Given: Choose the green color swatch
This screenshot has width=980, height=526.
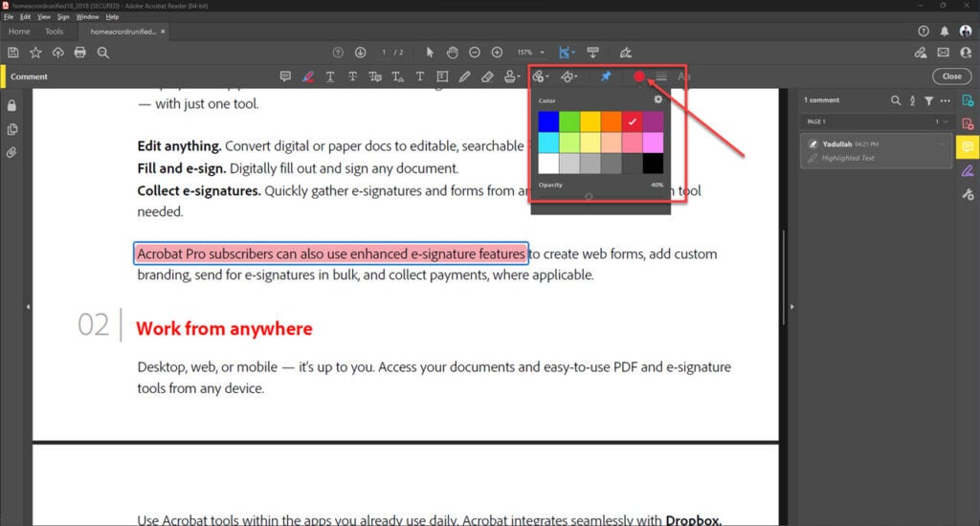Looking at the screenshot, I should [569, 121].
